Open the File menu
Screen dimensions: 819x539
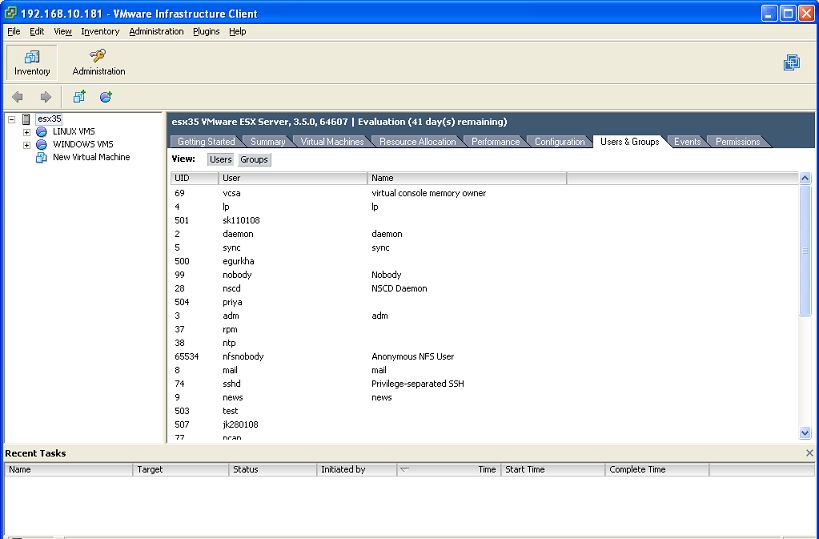[14, 31]
